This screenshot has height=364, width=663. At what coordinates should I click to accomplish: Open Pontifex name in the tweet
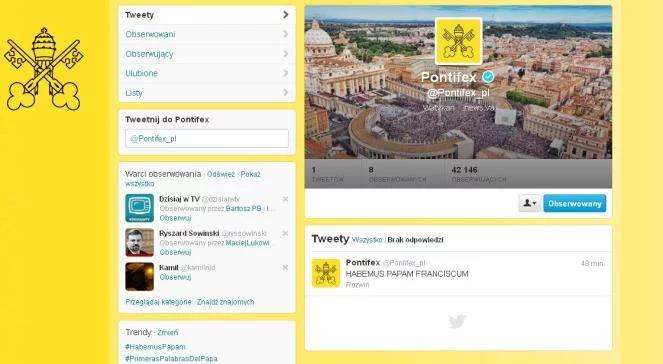click(363, 263)
